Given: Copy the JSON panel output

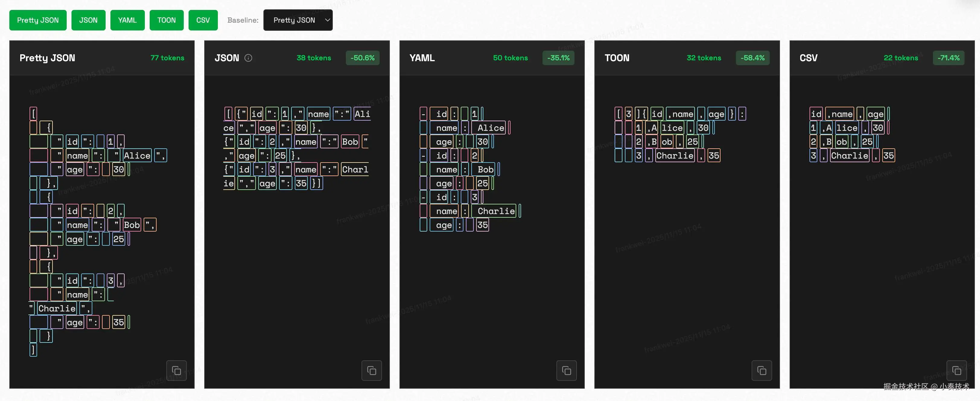Looking at the screenshot, I should (x=371, y=370).
